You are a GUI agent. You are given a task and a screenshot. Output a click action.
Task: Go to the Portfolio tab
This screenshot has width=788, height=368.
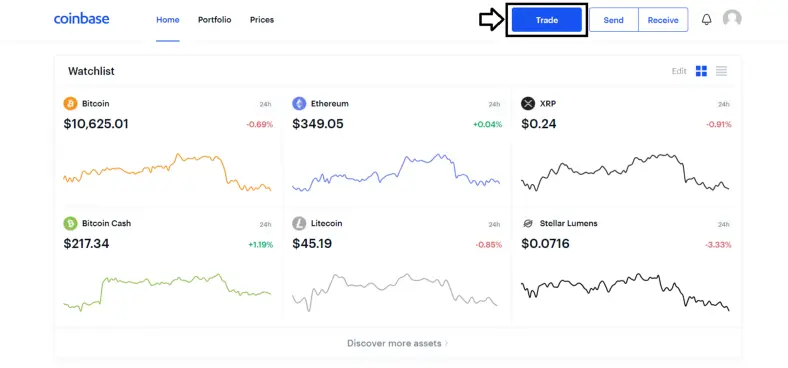click(x=215, y=20)
